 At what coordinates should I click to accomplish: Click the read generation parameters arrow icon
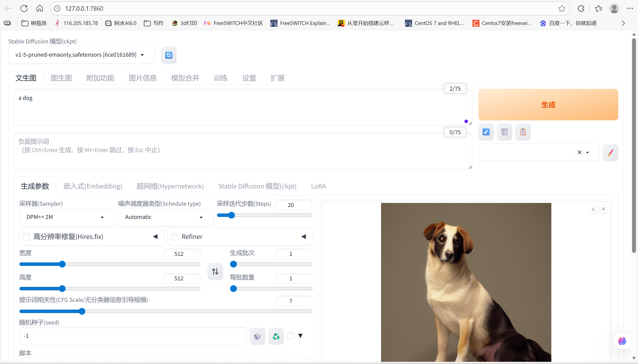pos(486,132)
